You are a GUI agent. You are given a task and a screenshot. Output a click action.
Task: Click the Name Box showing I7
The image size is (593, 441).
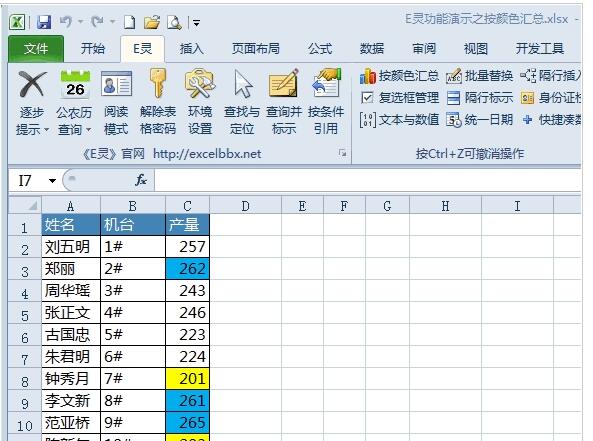[29, 180]
